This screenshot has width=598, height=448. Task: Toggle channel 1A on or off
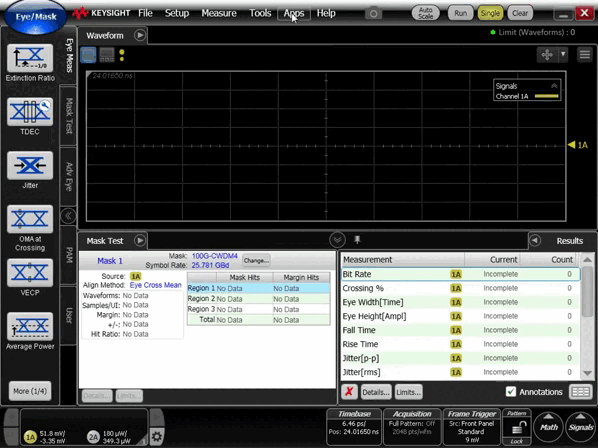30,437
